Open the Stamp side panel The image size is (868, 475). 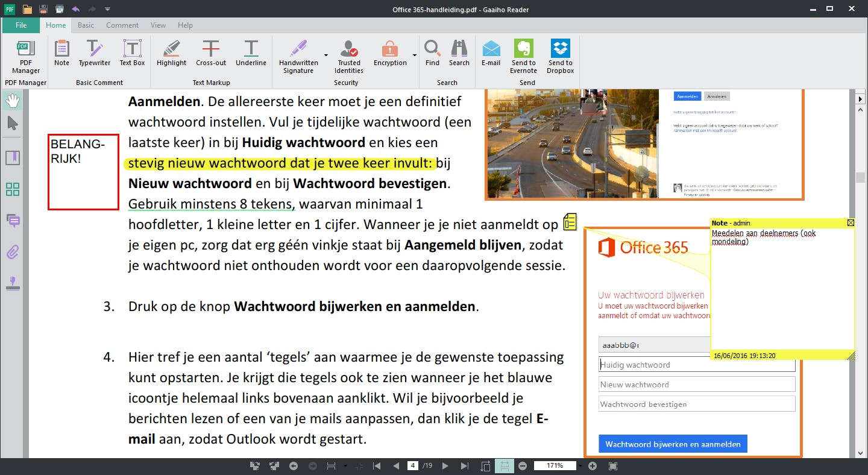12,283
